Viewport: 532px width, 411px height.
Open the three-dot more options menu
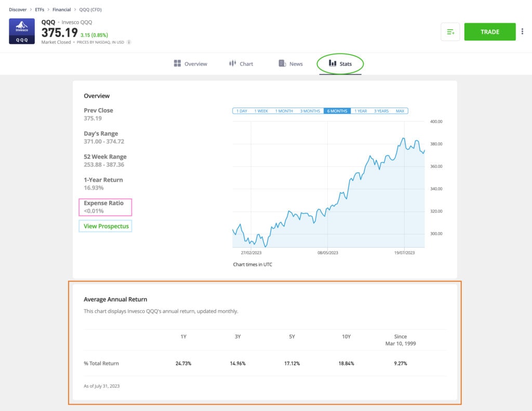(522, 32)
